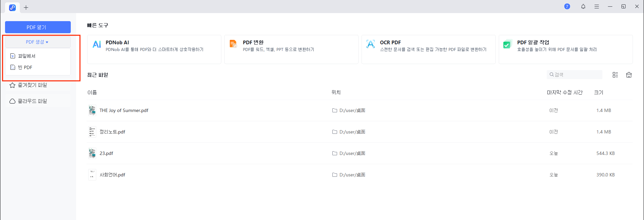
Task: Open THE Joy of Summer.pdf
Action: click(x=124, y=110)
